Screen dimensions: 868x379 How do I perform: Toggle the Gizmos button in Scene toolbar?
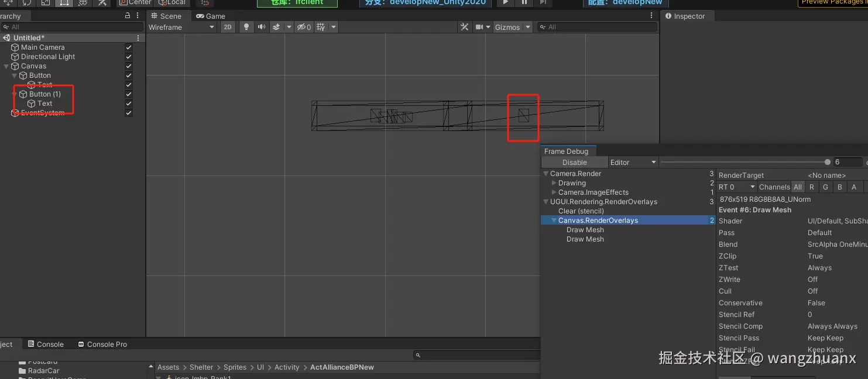tap(507, 27)
